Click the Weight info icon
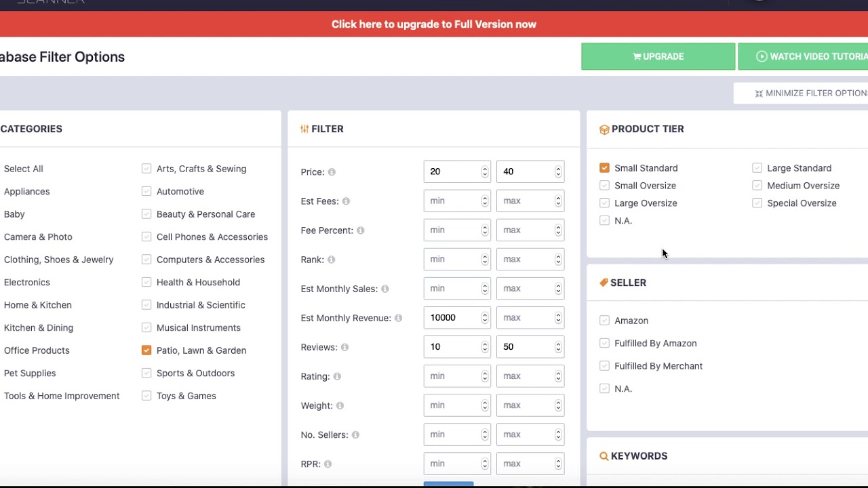 click(x=340, y=405)
